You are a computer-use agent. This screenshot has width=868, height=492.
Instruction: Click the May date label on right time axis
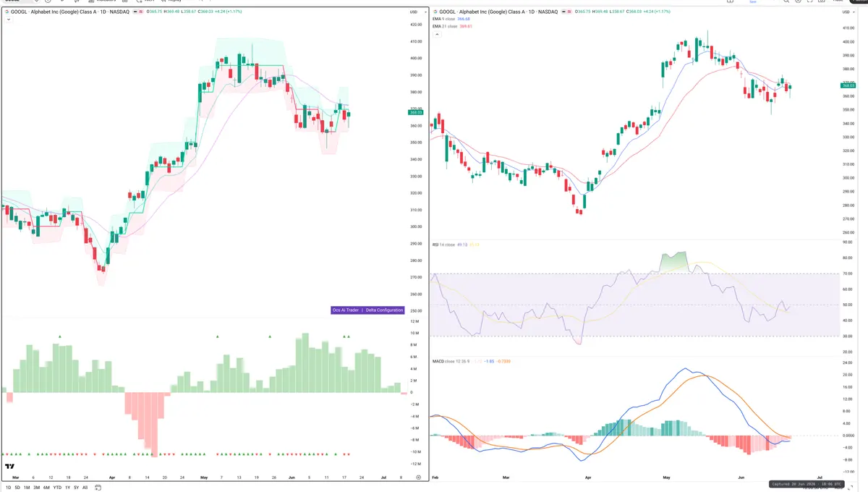[x=665, y=478]
